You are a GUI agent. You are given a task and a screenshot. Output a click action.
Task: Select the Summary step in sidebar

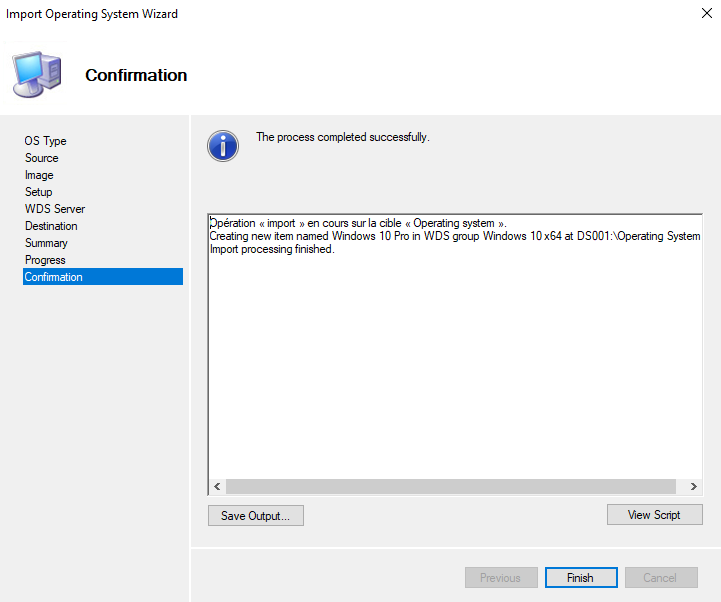pos(46,243)
